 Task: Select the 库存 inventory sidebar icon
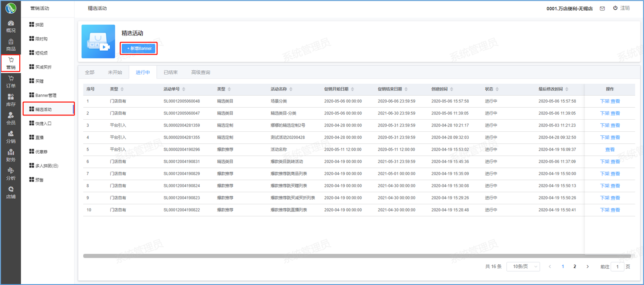pos(11,100)
